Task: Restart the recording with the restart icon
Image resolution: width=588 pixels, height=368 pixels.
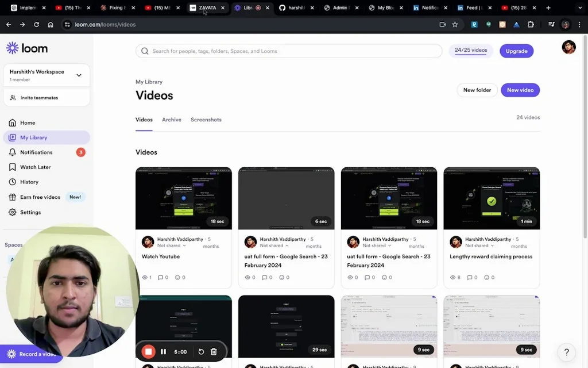Action: pos(200,351)
